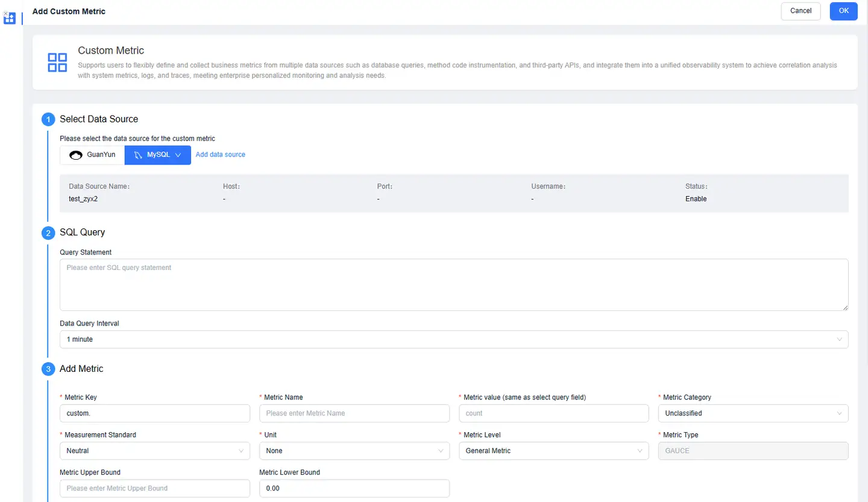Open the Metric Category dropdown

pyautogui.click(x=752, y=413)
